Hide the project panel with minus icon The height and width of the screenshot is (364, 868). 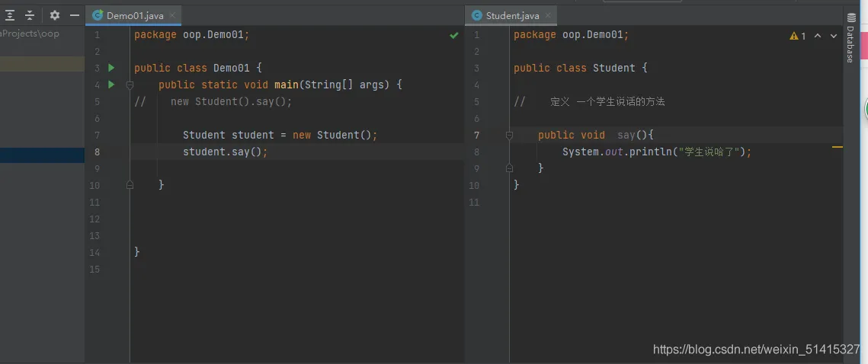pyautogui.click(x=75, y=15)
